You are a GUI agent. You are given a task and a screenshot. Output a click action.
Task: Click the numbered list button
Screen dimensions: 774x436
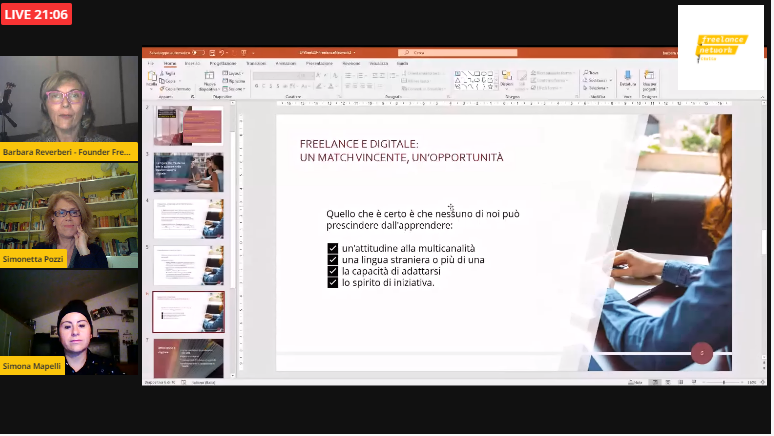tap(361, 76)
